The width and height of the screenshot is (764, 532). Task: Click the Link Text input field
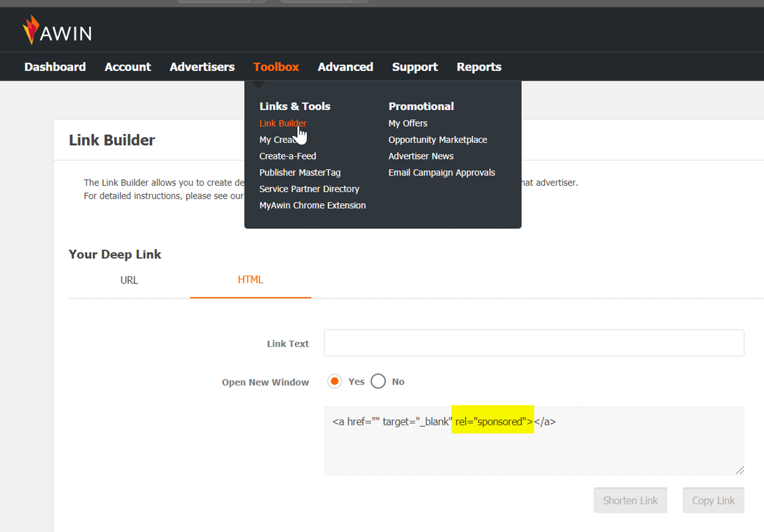pos(533,343)
